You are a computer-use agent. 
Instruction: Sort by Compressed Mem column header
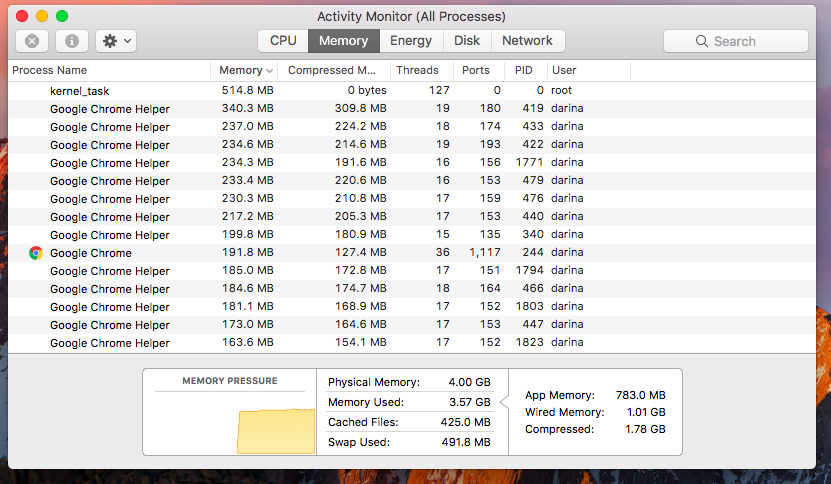334,70
